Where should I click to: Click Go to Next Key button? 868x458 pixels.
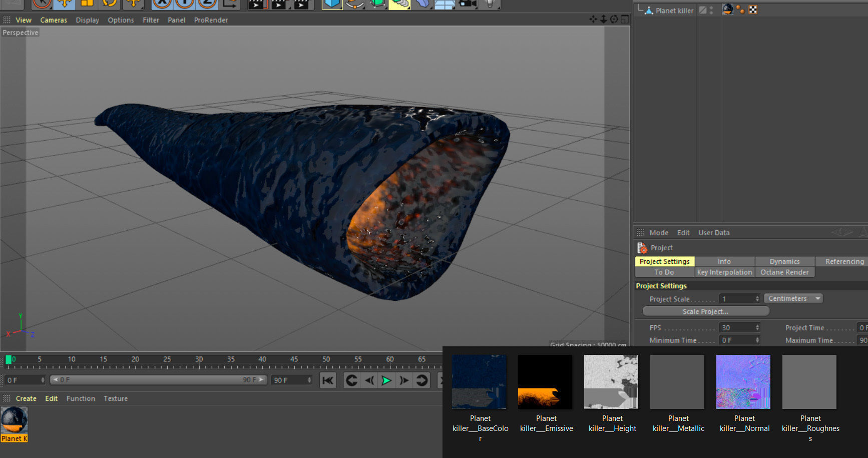(x=422, y=380)
